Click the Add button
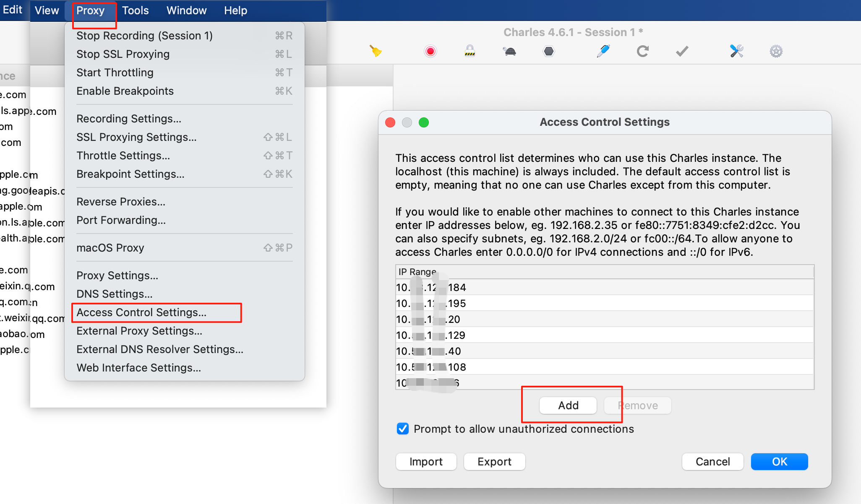The width and height of the screenshot is (861, 504). [x=568, y=405]
